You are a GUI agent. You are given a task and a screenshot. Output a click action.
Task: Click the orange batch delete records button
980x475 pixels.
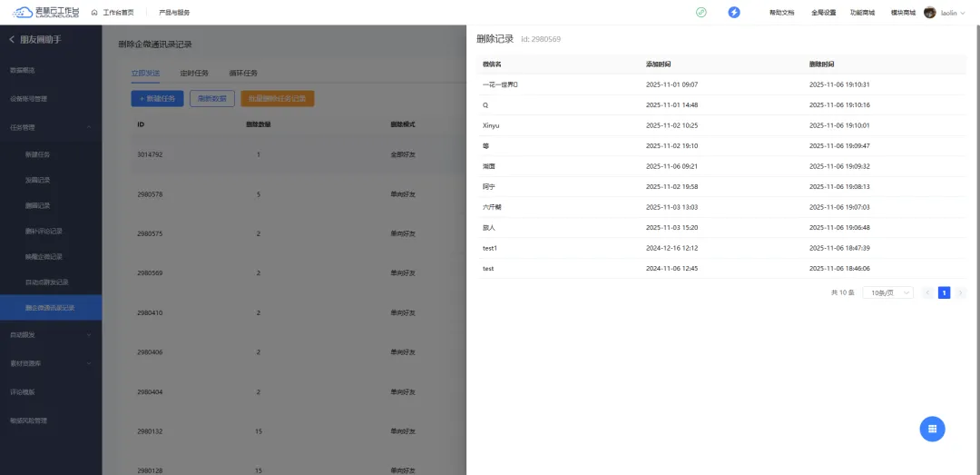tap(277, 98)
